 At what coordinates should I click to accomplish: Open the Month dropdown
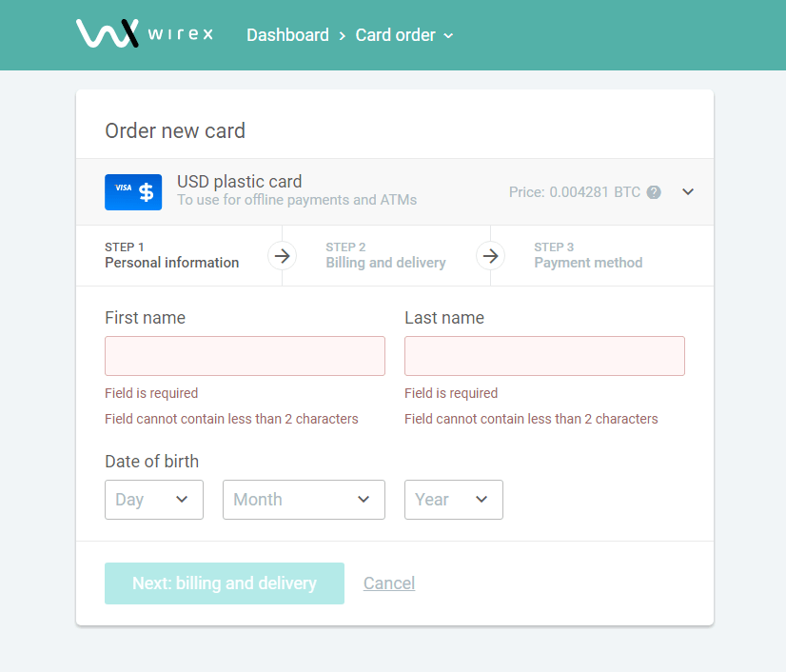pyautogui.click(x=304, y=500)
